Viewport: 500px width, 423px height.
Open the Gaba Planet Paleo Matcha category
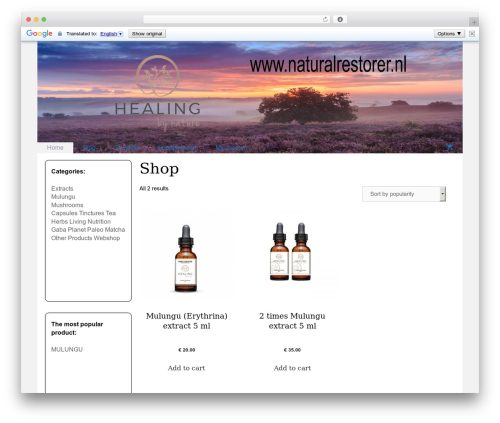tap(88, 230)
